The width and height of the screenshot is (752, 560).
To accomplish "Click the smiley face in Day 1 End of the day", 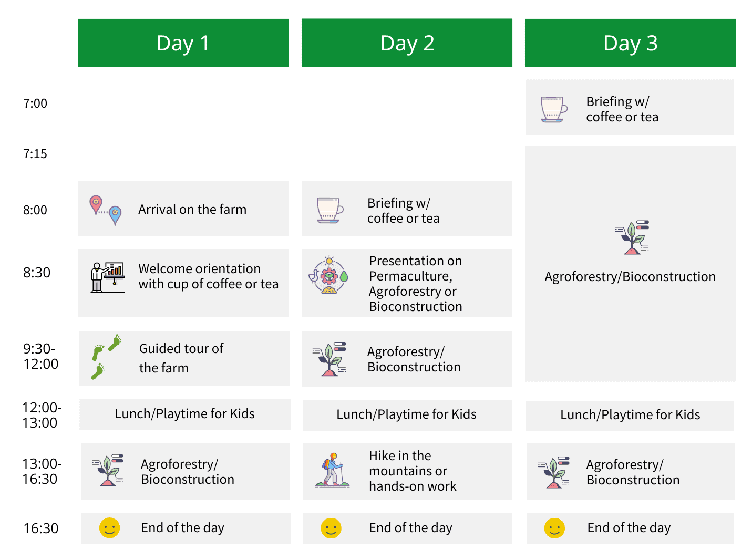I will tap(109, 528).
